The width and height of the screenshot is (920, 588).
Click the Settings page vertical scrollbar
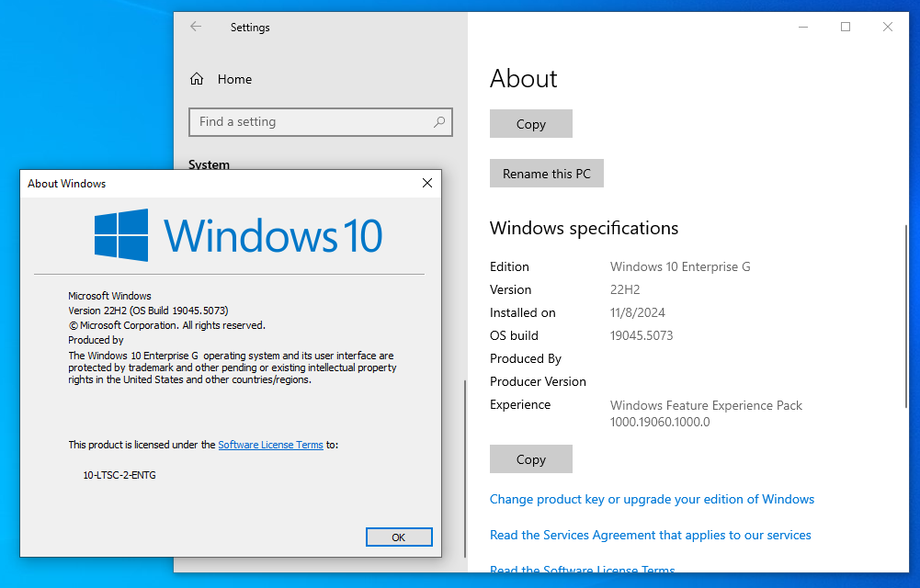906,317
